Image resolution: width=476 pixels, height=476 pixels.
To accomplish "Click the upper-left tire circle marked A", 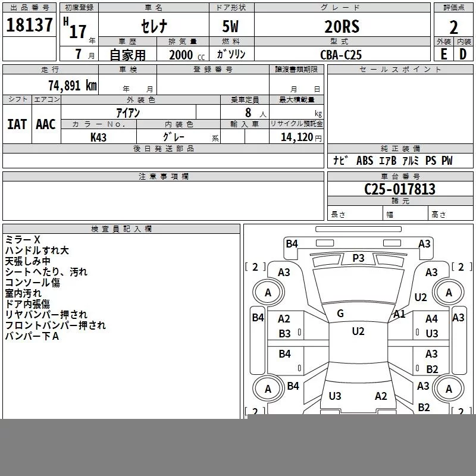I will click(x=268, y=292).
